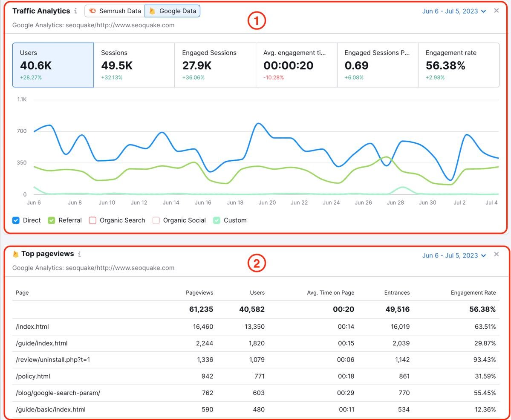Uncheck the Direct traffic checkbox
Image resolution: width=511 pixels, height=420 pixels.
[16, 220]
